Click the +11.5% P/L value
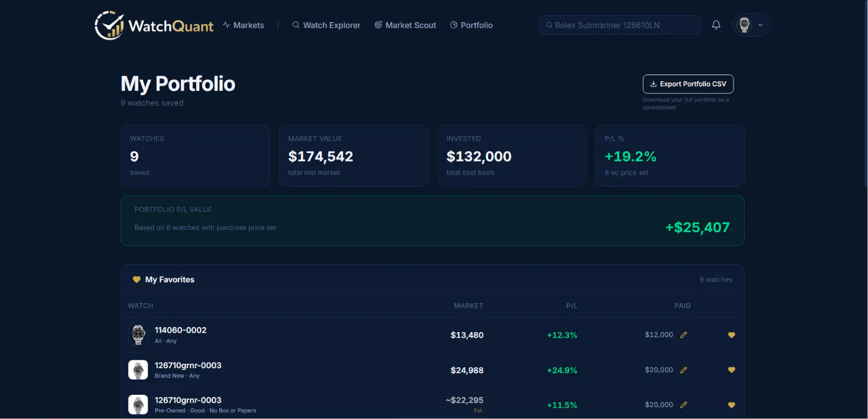This screenshot has width=868, height=419. [x=562, y=405]
